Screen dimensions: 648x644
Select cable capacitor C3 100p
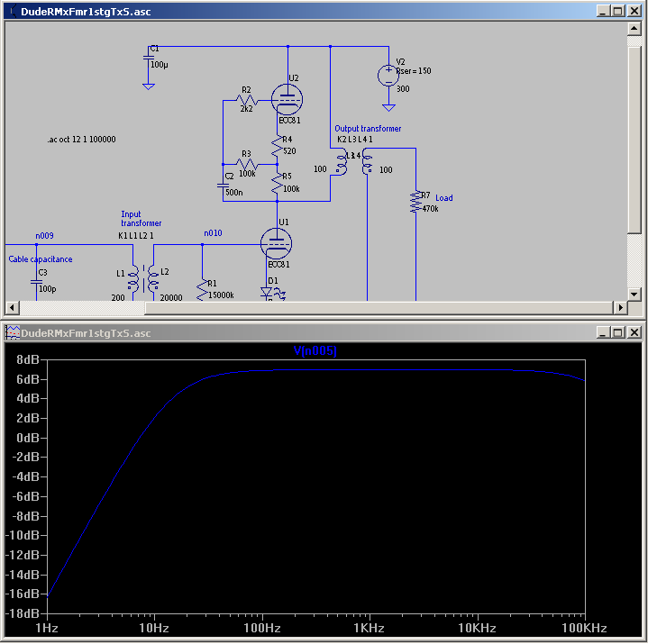(x=36, y=283)
